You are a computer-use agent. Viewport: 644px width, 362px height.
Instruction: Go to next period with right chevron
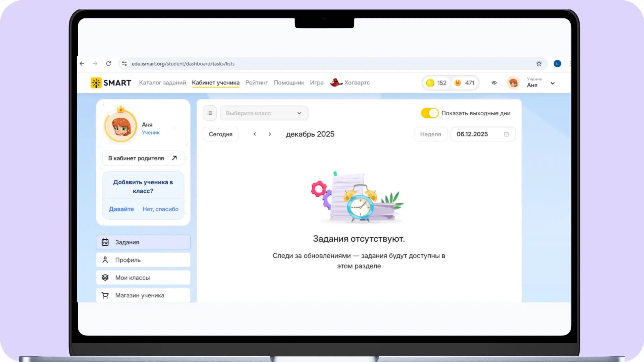pyautogui.click(x=270, y=134)
